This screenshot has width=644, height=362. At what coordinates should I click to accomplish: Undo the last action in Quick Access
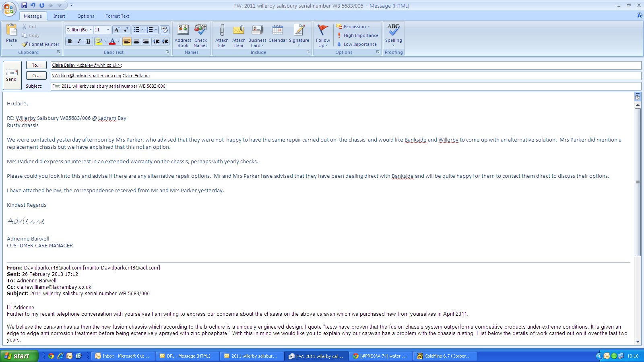33,5
